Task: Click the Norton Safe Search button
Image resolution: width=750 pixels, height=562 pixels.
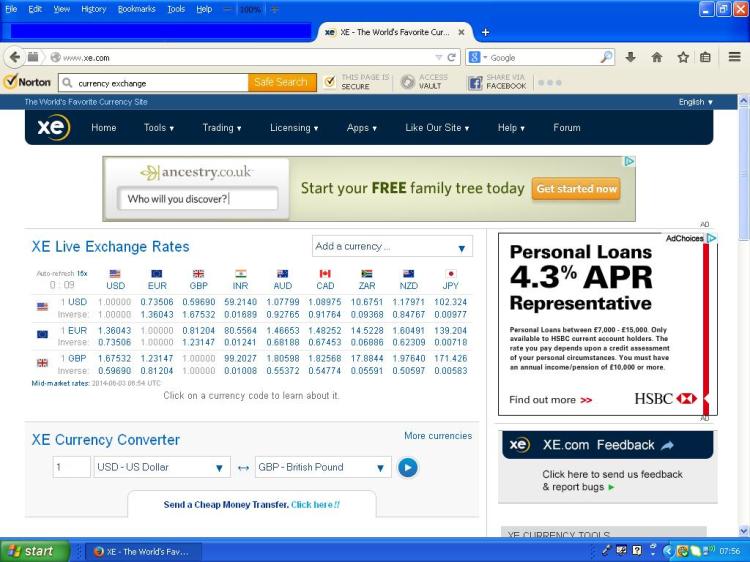Action: (x=281, y=82)
